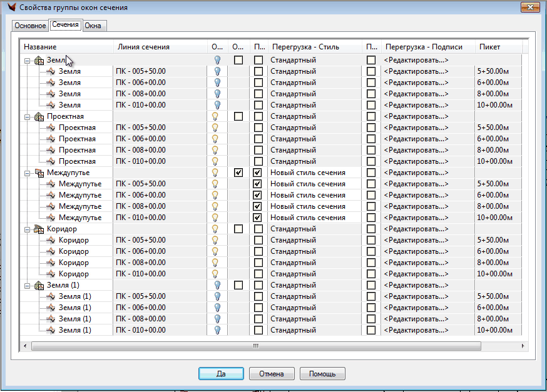Viewport: 547px width, 392px height.
Task: Select the Коридор group surface icon
Action: (39, 229)
